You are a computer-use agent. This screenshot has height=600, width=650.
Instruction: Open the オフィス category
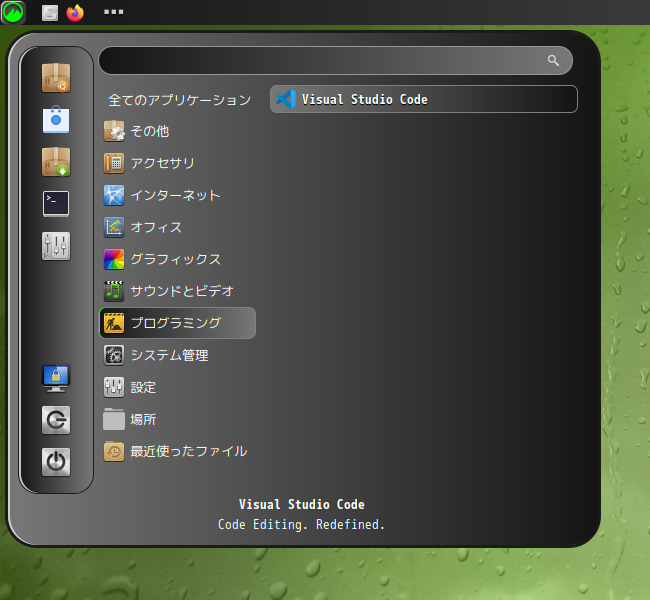pos(177,227)
